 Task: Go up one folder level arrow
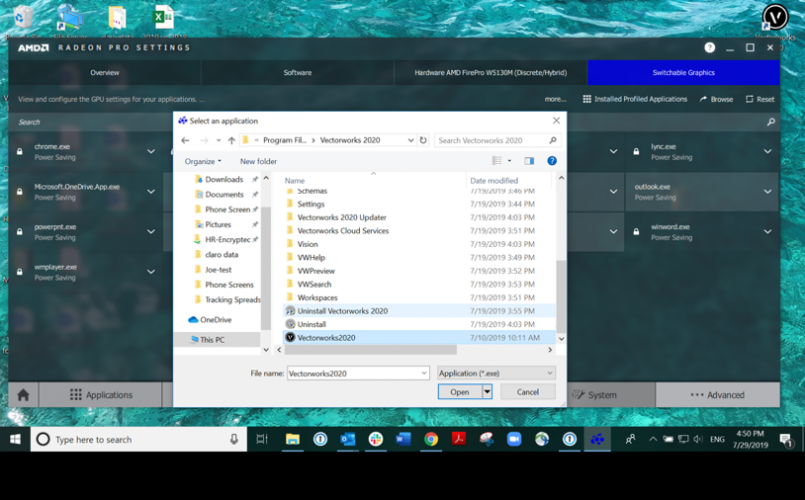click(x=231, y=140)
